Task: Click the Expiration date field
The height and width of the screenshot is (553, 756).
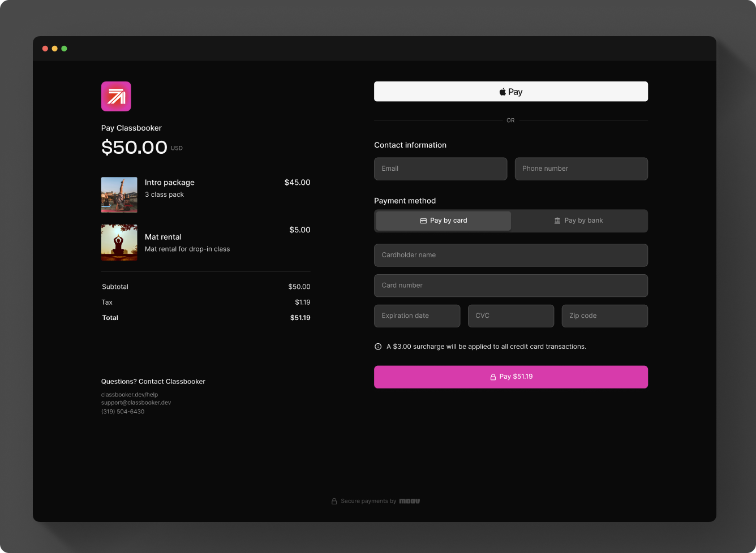Action: [x=417, y=316]
